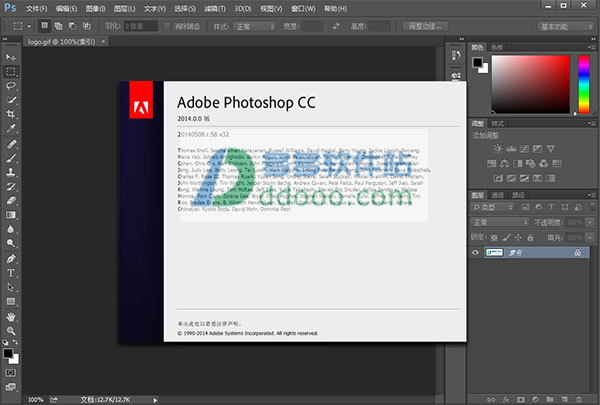Click the feather value input field

140,26
